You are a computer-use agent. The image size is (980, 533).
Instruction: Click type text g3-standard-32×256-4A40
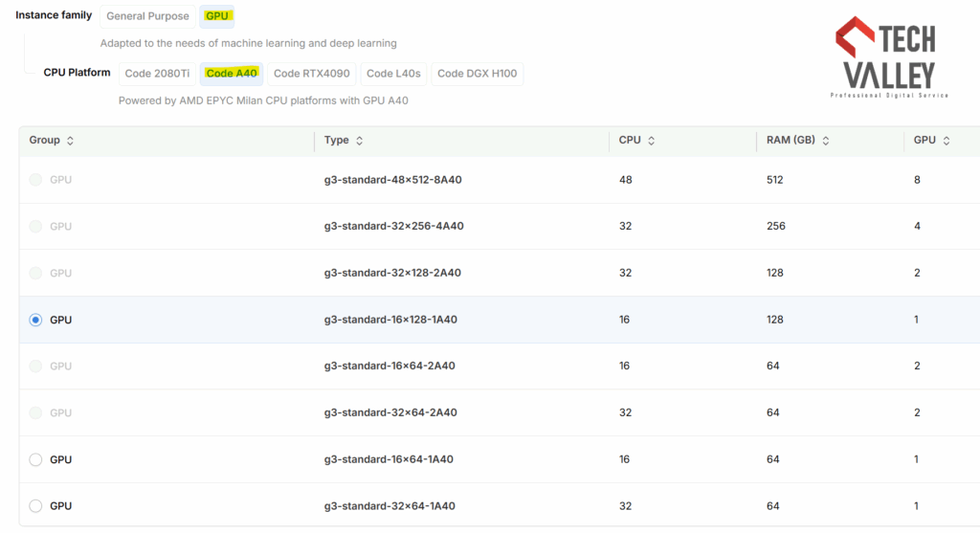tap(393, 226)
